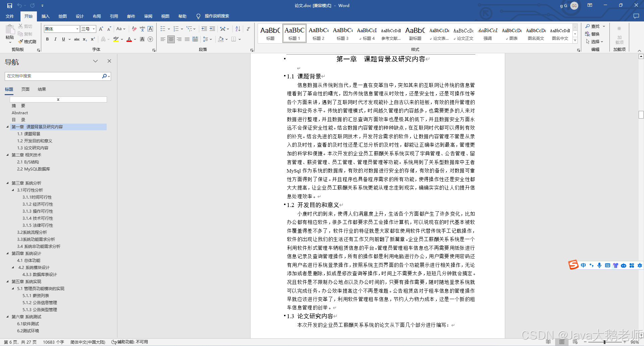The height and width of the screenshot is (346, 644).
Task: Click the Replace (替换) icon
Action: (594, 33)
